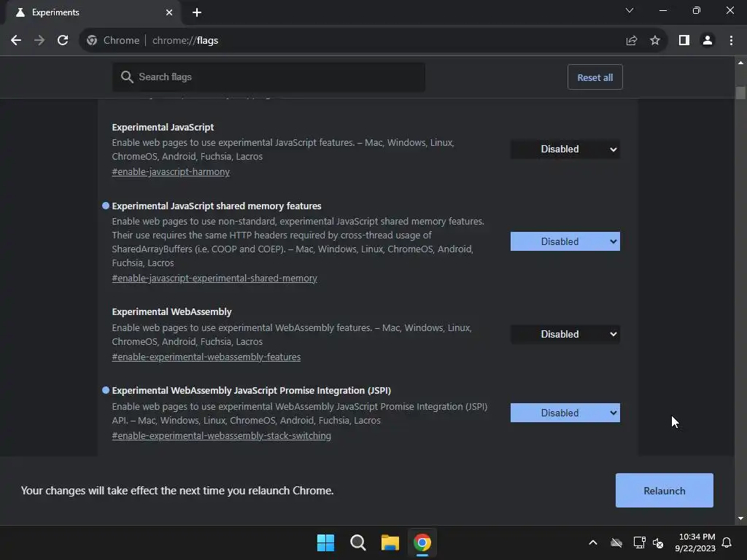
Task: Click the scrollbar down arrow
Action: pyautogui.click(x=740, y=518)
